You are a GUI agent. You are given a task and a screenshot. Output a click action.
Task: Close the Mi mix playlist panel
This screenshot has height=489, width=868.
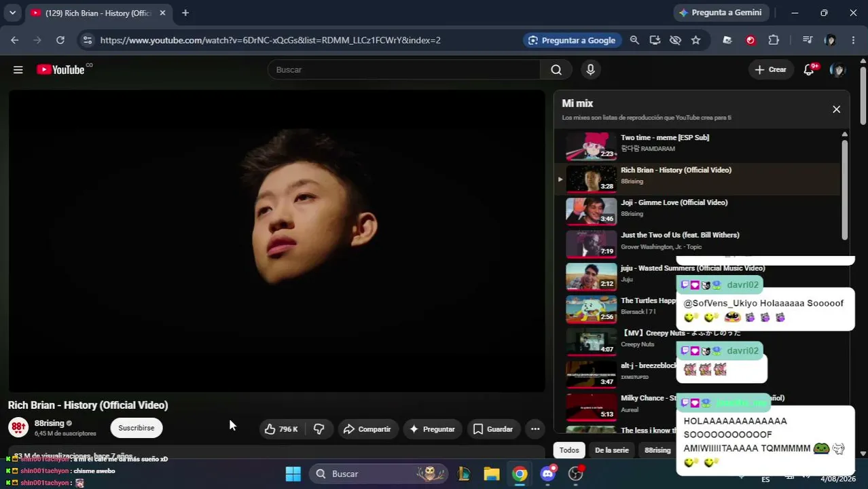[836, 109]
